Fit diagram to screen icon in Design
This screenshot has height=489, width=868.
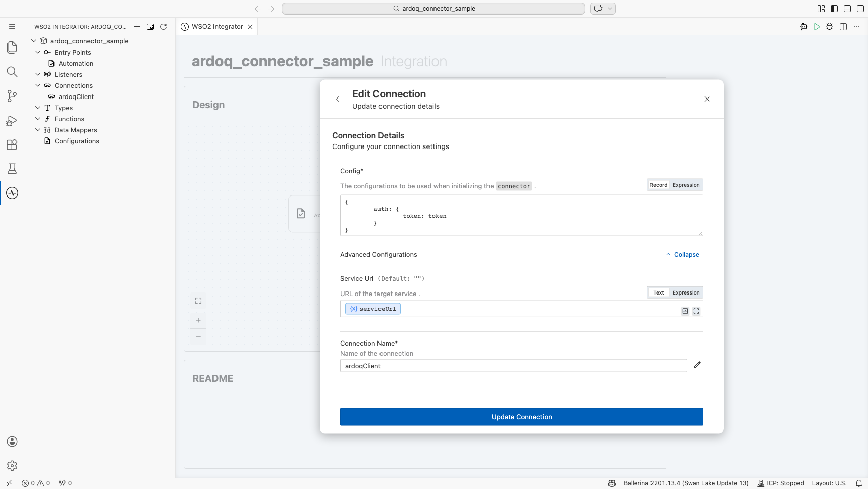198,301
